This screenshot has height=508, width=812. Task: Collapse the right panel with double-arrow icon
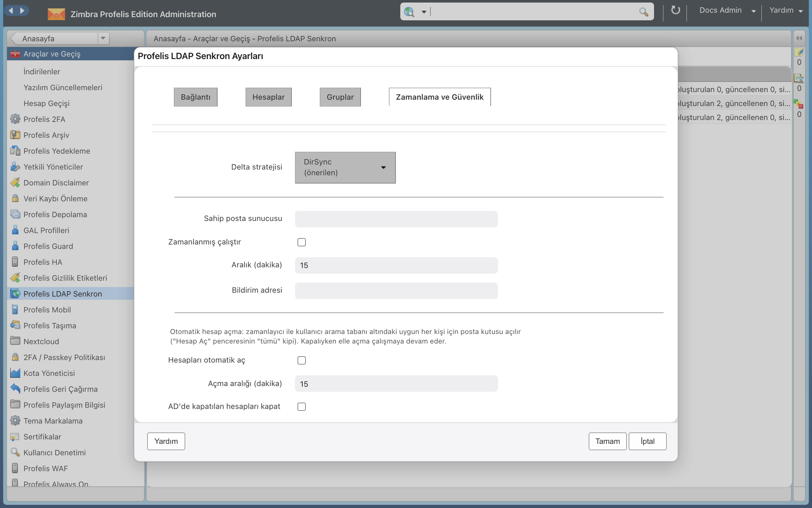(799, 38)
